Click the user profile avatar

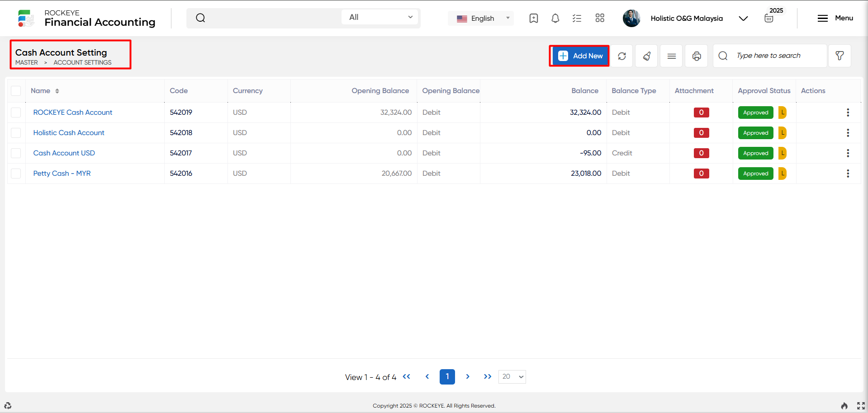[x=631, y=18]
